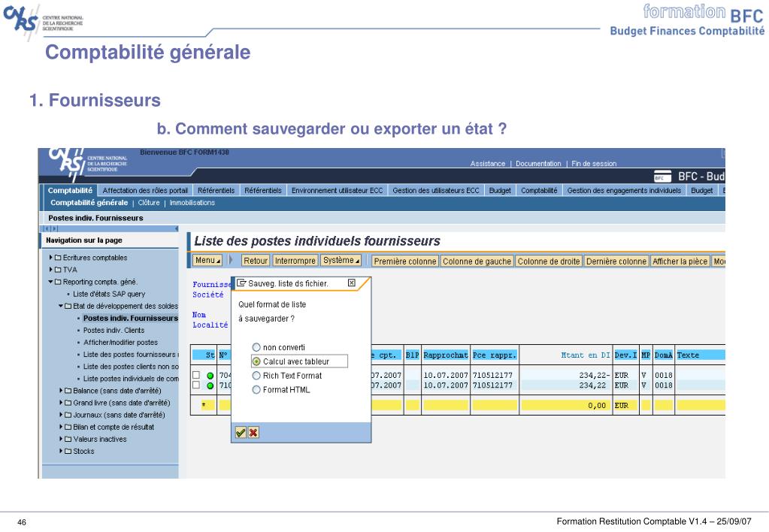Open Liste postes individuels de com entry
The width and height of the screenshot is (769, 532).
(x=131, y=379)
